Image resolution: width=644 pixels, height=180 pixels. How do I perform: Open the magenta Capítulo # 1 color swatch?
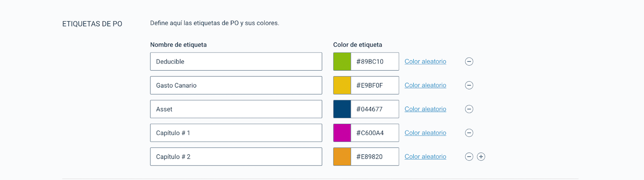(342, 133)
